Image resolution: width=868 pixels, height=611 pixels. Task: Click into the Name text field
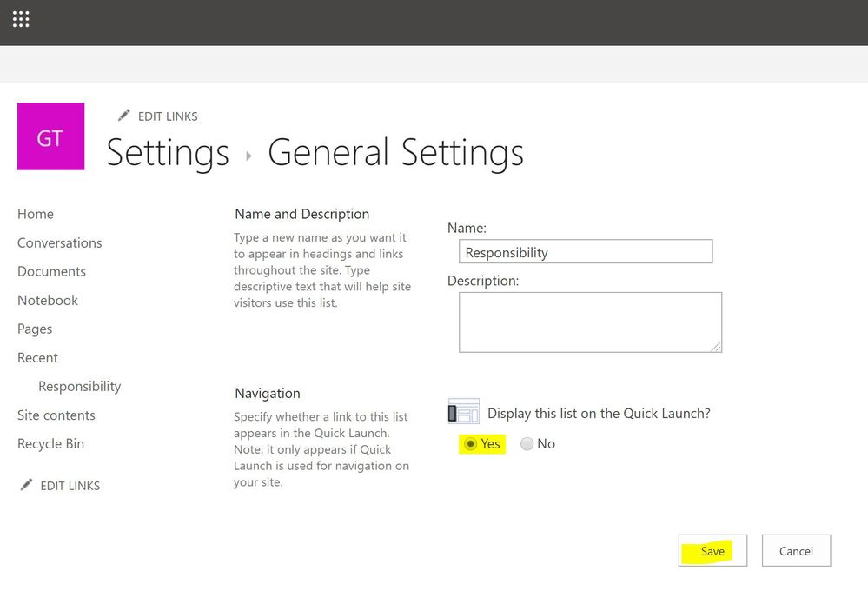(x=586, y=251)
